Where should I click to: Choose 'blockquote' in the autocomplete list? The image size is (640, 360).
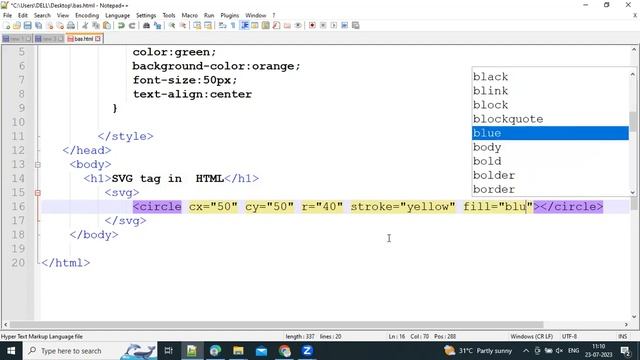(550, 119)
